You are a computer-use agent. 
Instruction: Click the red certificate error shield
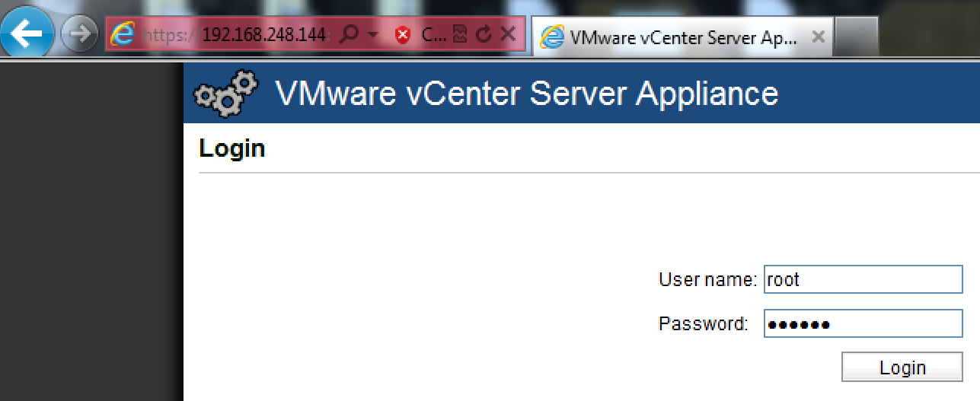pyautogui.click(x=404, y=35)
